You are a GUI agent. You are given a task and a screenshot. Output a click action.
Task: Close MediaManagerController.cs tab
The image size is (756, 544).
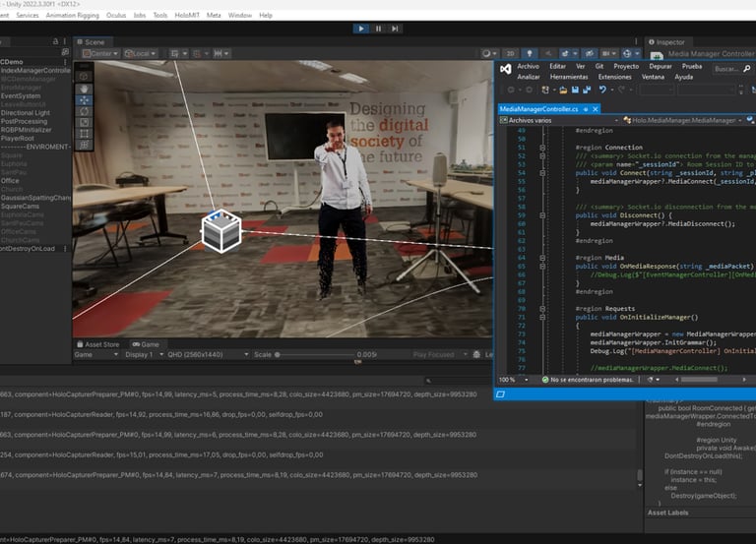coord(596,109)
